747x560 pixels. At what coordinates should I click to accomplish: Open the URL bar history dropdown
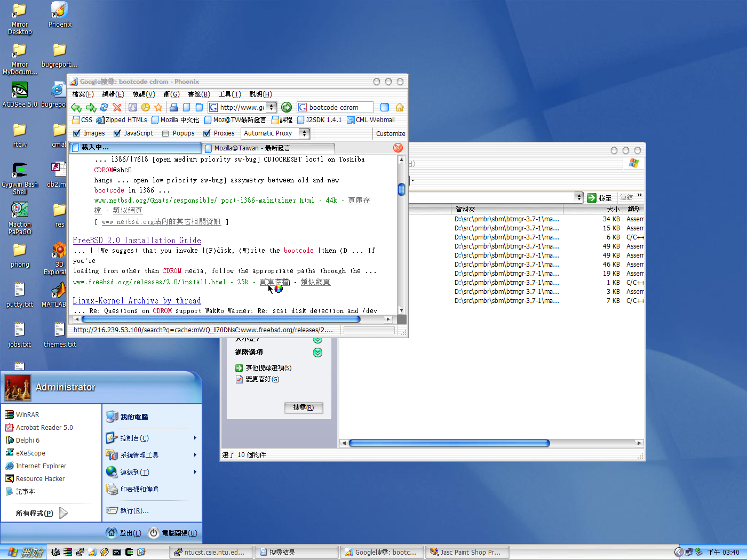(x=272, y=107)
